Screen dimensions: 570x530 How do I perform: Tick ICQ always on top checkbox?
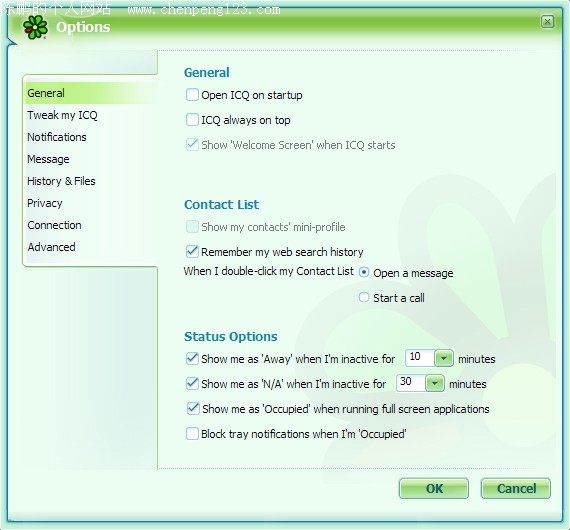point(192,120)
